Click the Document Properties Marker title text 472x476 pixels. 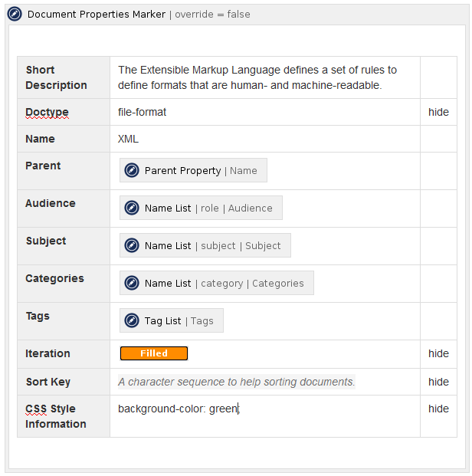click(96, 14)
